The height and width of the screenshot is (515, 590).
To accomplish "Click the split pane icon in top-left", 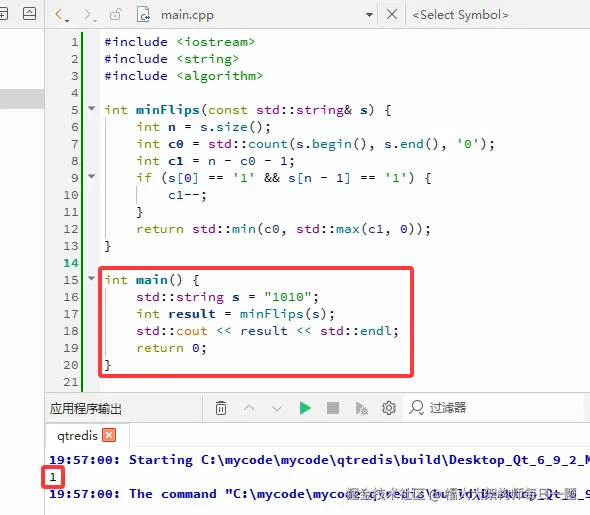I will (x=3, y=14).
